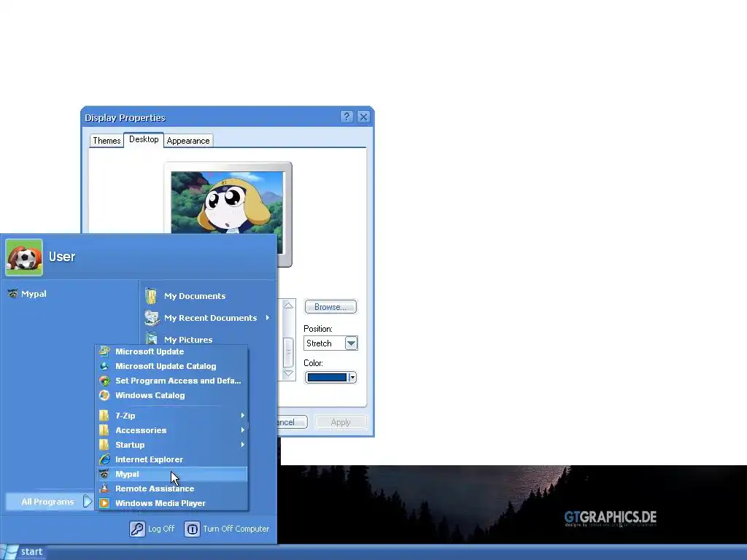
Task: Open Remote Assistance menu entry
Action: tap(171, 489)
